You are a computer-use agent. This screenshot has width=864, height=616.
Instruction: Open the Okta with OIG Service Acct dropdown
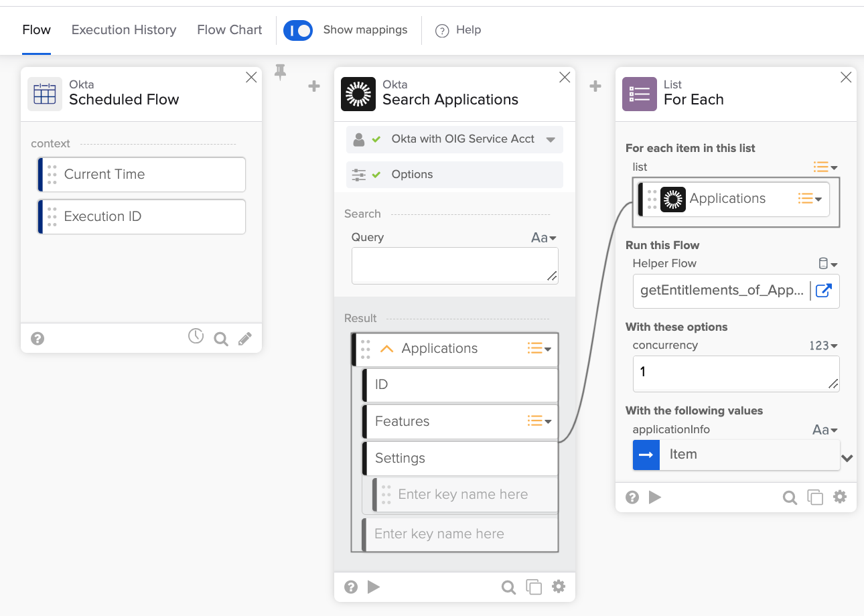tap(455, 139)
